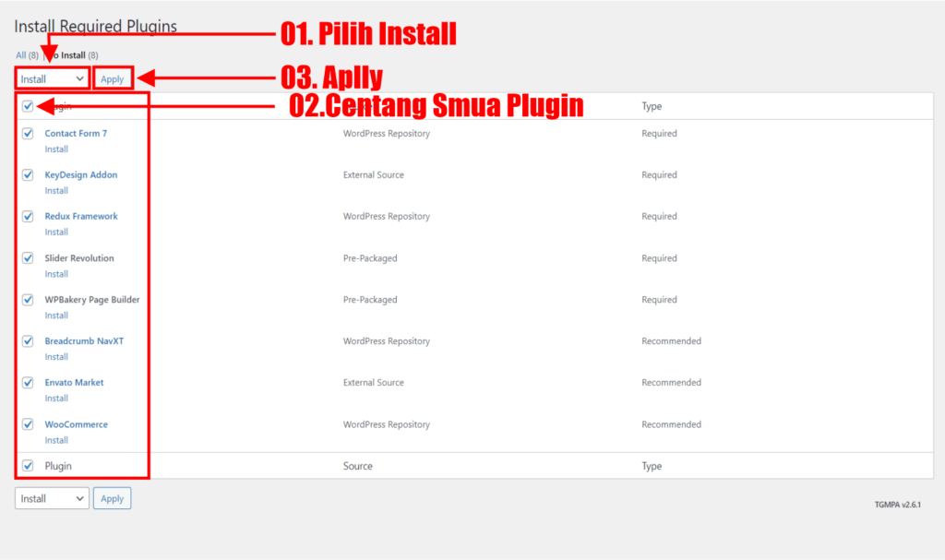Open the bottom Install bulk action dropdown
Screen dimensions: 945x560
[52, 498]
